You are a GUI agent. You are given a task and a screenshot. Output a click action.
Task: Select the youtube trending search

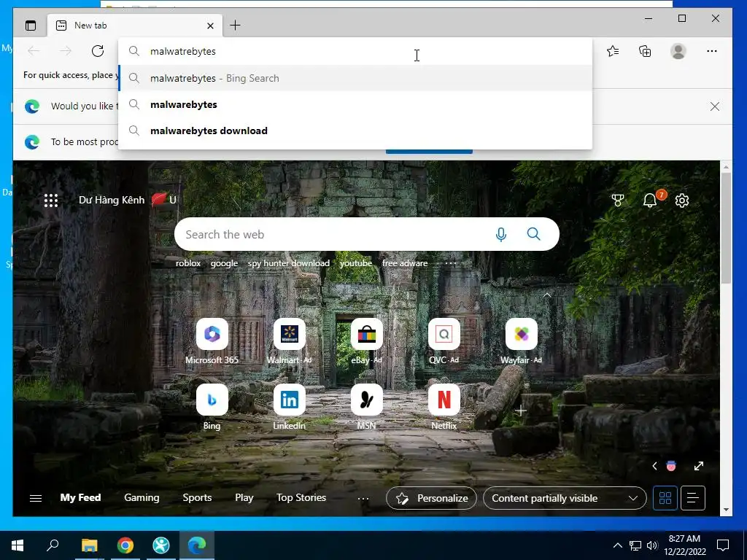point(356,263)
